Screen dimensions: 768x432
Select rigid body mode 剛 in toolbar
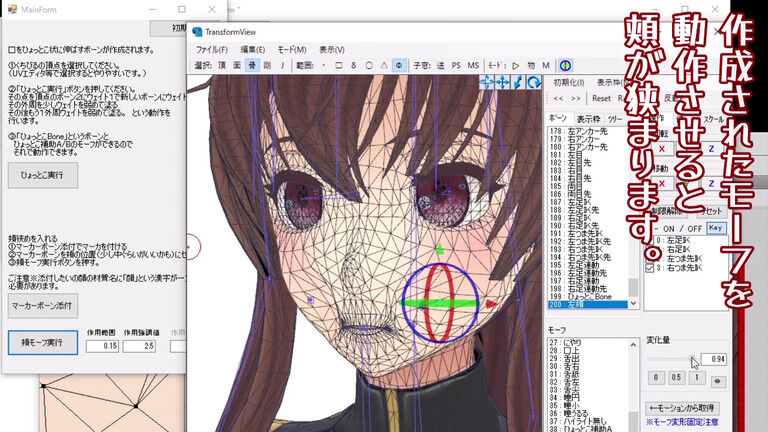coord(267,65)
